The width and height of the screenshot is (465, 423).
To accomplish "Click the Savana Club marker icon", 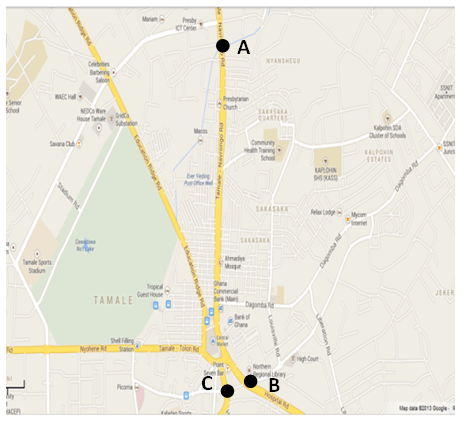I will click(79, 144).
